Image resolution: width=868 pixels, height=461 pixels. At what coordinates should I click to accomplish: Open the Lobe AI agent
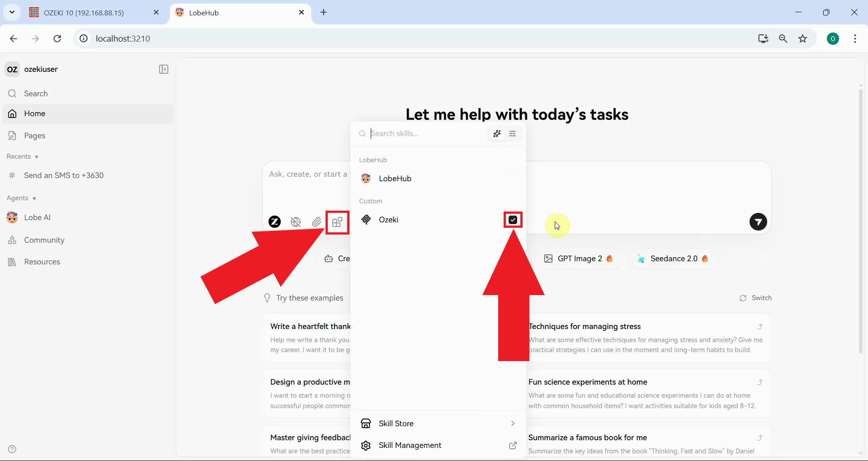click(x=88, y=217)
